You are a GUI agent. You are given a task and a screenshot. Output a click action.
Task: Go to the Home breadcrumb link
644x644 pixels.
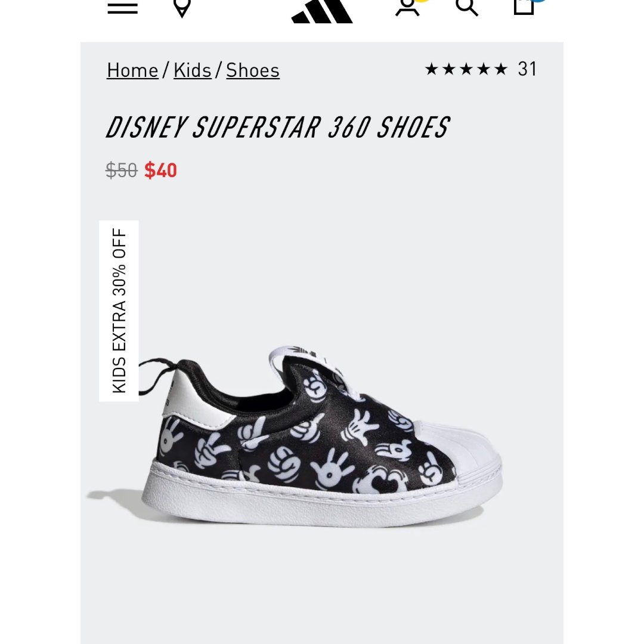132,70
